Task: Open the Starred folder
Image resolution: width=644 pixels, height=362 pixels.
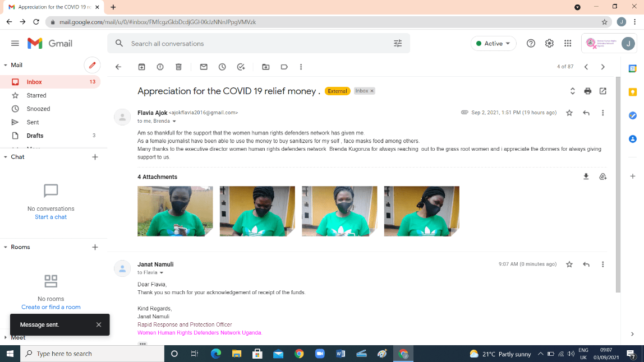Action: coord(50,96)
